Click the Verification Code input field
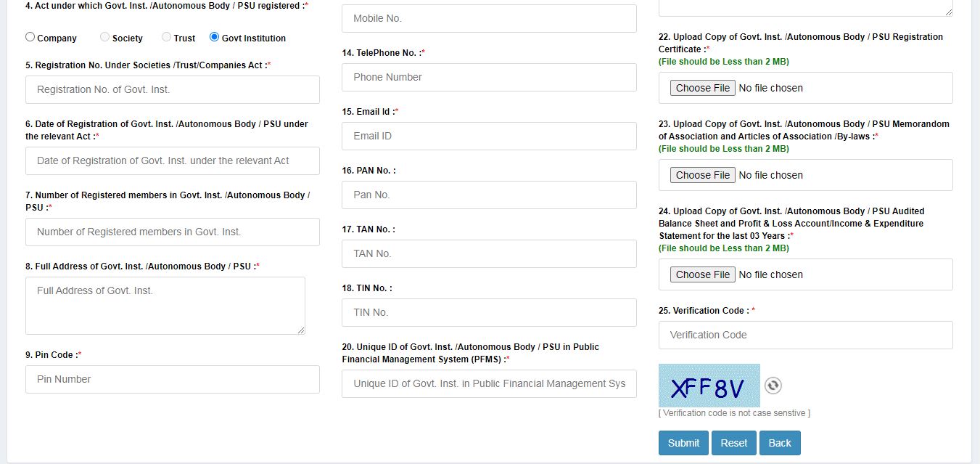The width and height of the screenshot is (980, 464). pos(805,335)
